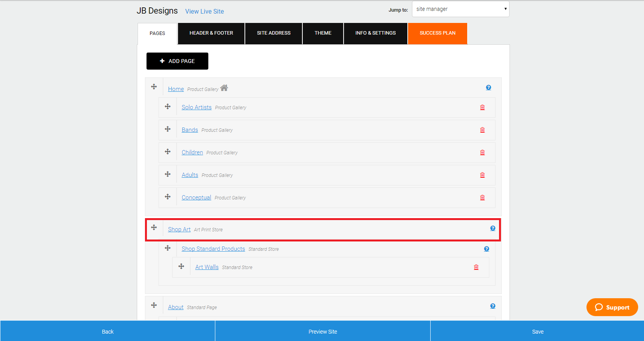Click the Art Print Store label
This screenshot has height=341, width=644.
208,230
